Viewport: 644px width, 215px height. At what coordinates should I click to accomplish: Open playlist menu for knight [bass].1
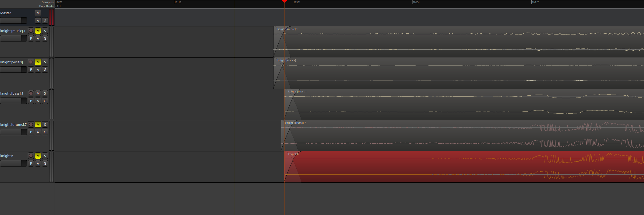coord(31,101)
